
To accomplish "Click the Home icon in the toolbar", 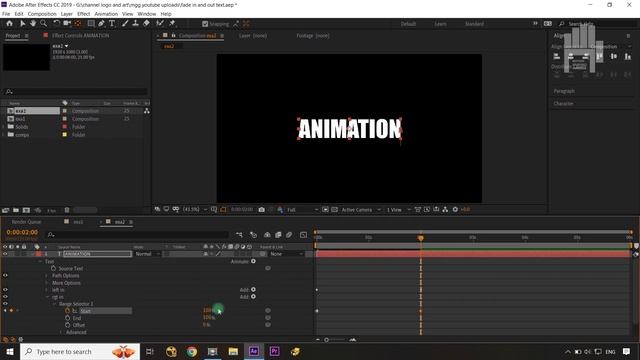I will (x=9, y=24).
